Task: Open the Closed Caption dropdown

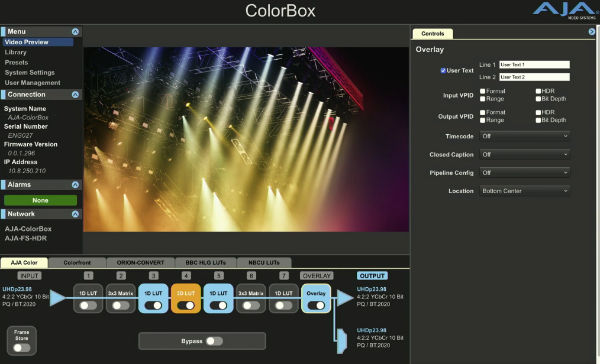Action: pos(525,154)
